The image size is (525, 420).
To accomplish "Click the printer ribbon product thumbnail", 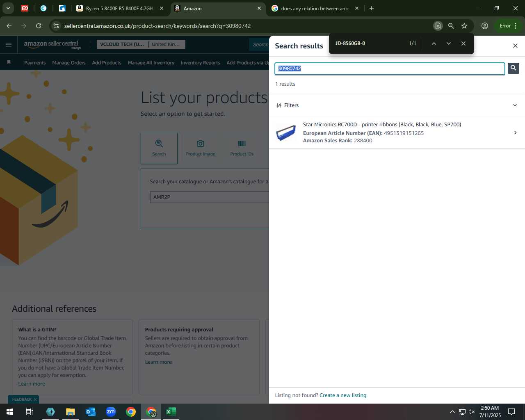I will point(286,132).
